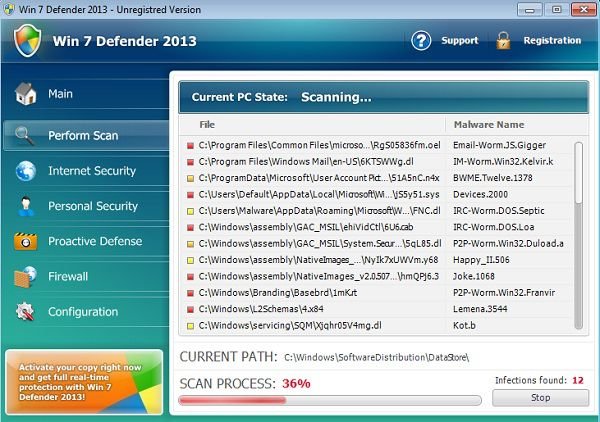Select the Happy_II.506 entry
Screen dimensions: 600x422
pos(481,260)
